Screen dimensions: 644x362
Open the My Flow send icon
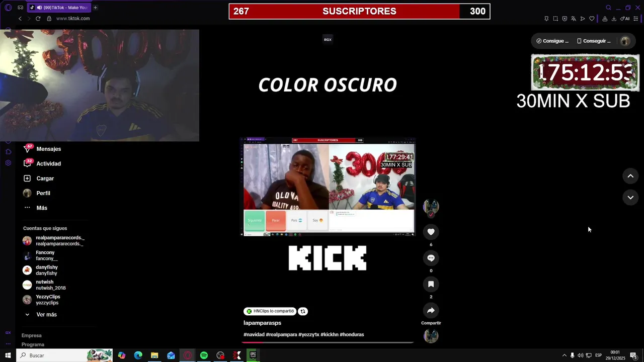click(583, 19)
